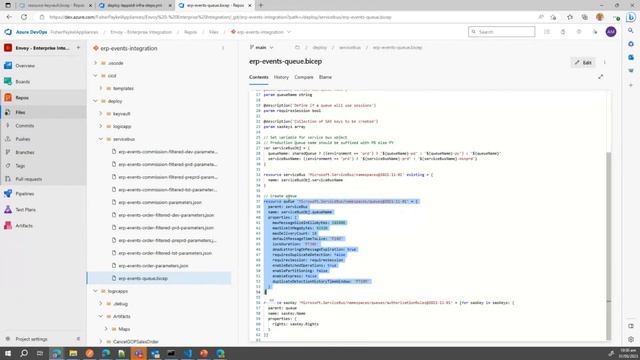This screenshot has height=360, width=640.
Task: Switch to the Compare tab
Action: [x=304, y=77]
